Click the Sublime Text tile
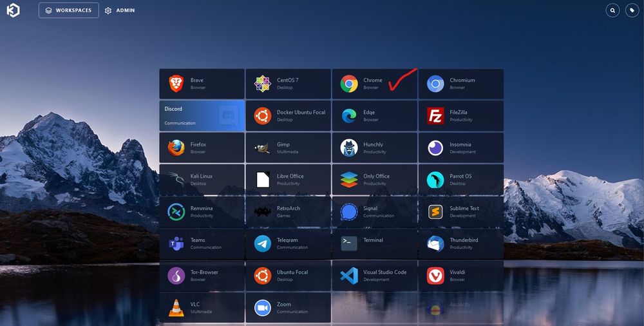The height and width of the screenshot is (326, 644). point(460,211)
